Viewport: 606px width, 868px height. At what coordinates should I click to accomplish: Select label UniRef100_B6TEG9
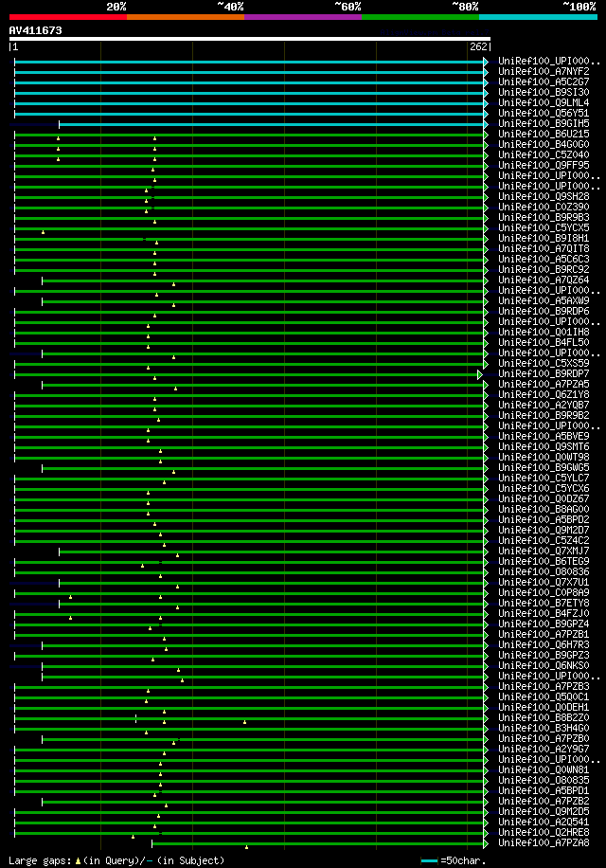[544, 561]
